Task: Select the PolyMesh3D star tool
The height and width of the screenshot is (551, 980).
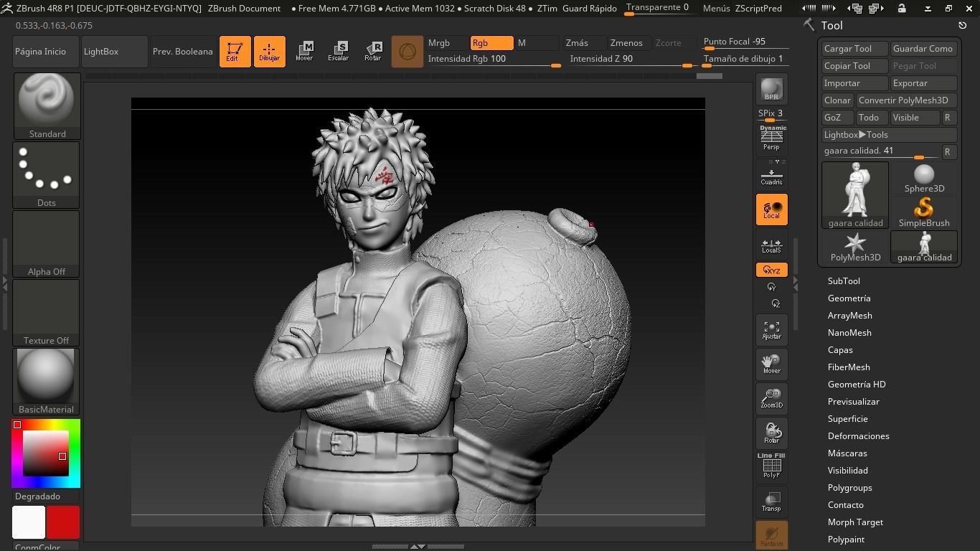Action: 855,247
